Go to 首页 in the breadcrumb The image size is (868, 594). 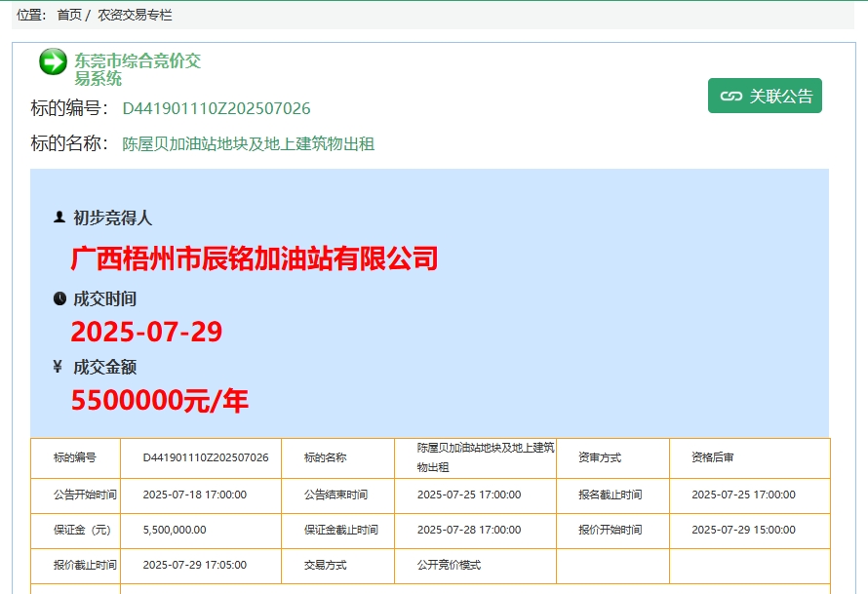[69, 15]
